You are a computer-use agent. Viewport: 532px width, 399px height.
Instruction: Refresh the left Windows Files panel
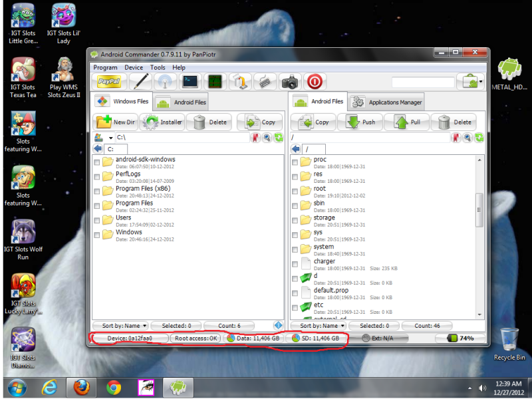coord(279,138)
